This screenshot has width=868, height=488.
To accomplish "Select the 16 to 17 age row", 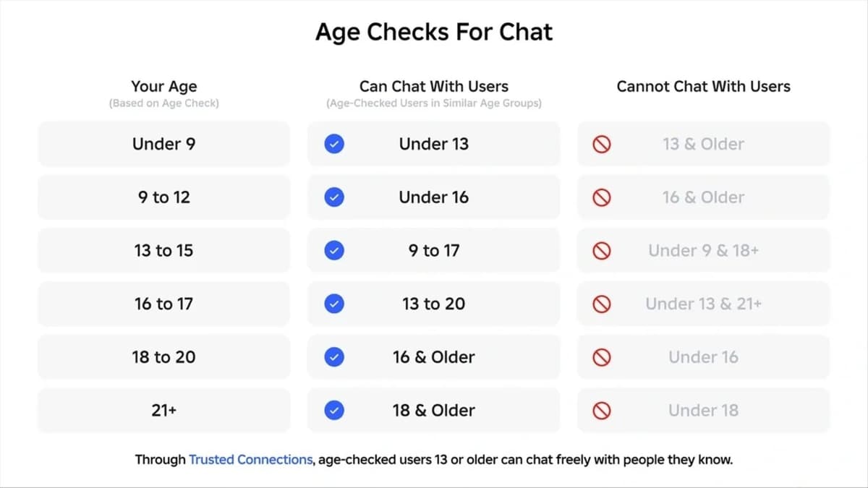I will [x=164, y=304].
